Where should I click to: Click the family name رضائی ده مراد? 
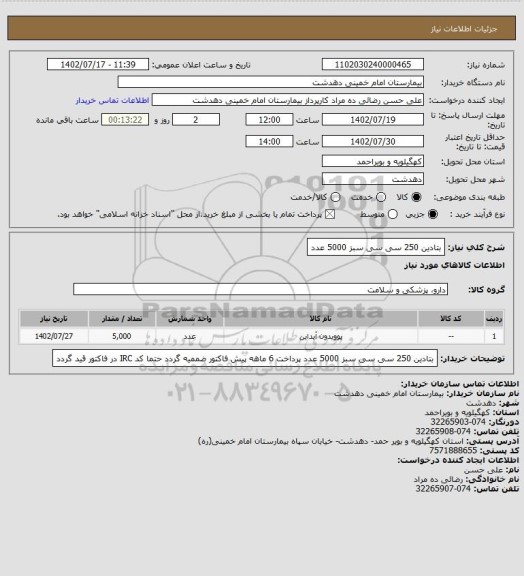pos(439,479)
